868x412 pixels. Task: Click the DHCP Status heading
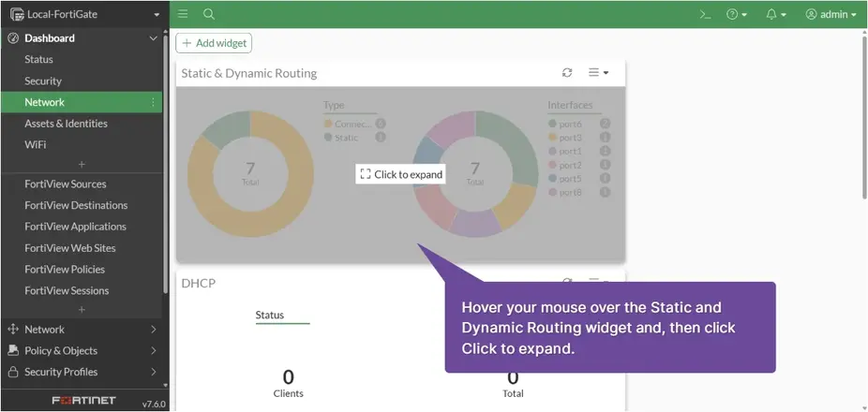click(x=270, y=316)
